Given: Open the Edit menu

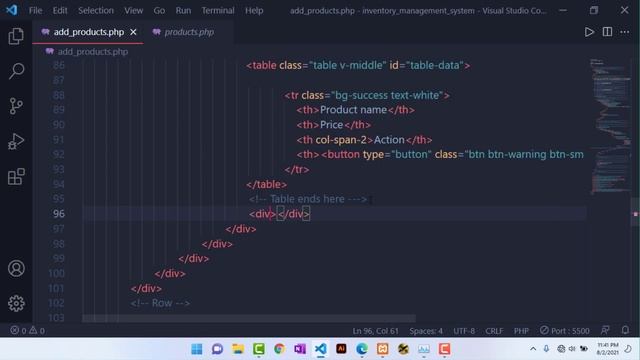Looking at the screenshot, I should pyautogui.click(x=60, y=10).
